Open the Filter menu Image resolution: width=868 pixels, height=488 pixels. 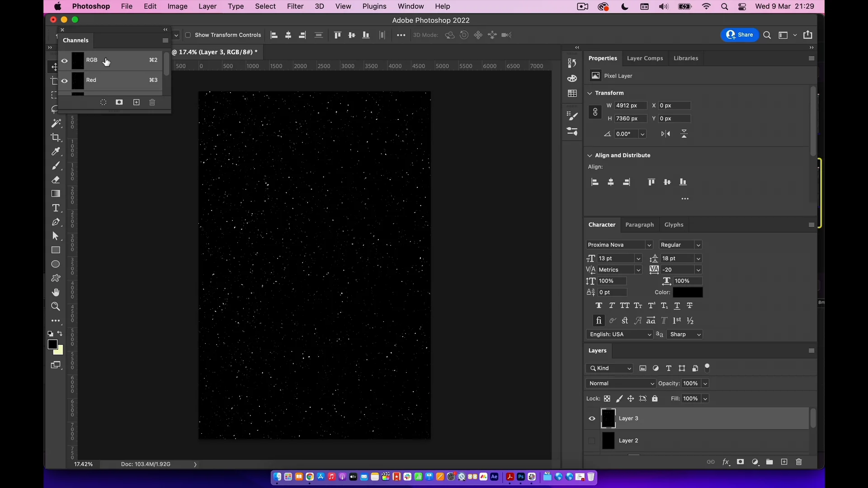pyautogui.click(x=295, y=6)
